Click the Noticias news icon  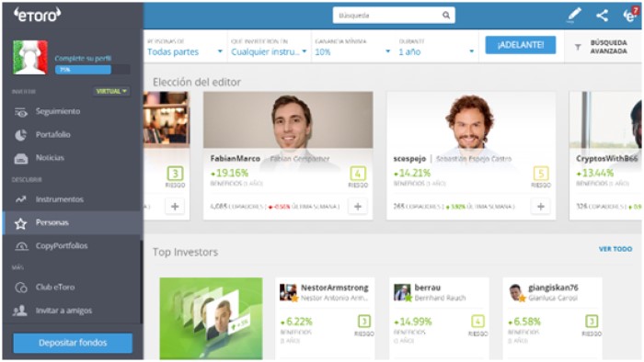point(21,158)
